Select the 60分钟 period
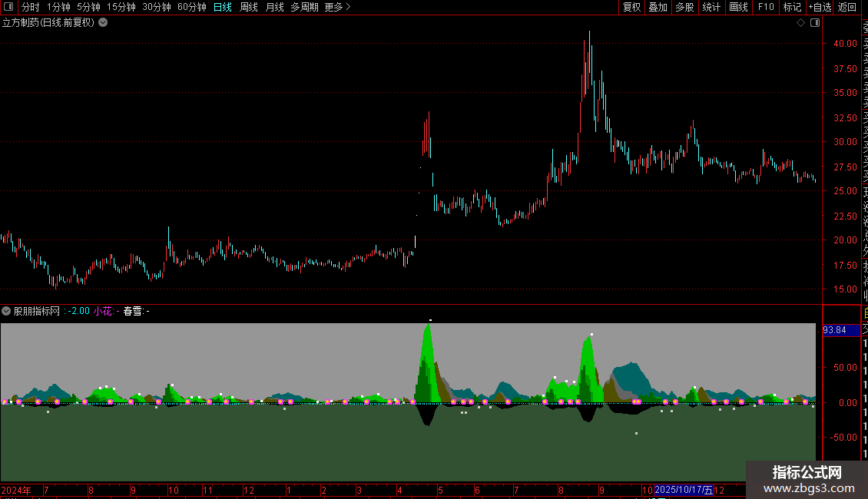 click(192, 7)
